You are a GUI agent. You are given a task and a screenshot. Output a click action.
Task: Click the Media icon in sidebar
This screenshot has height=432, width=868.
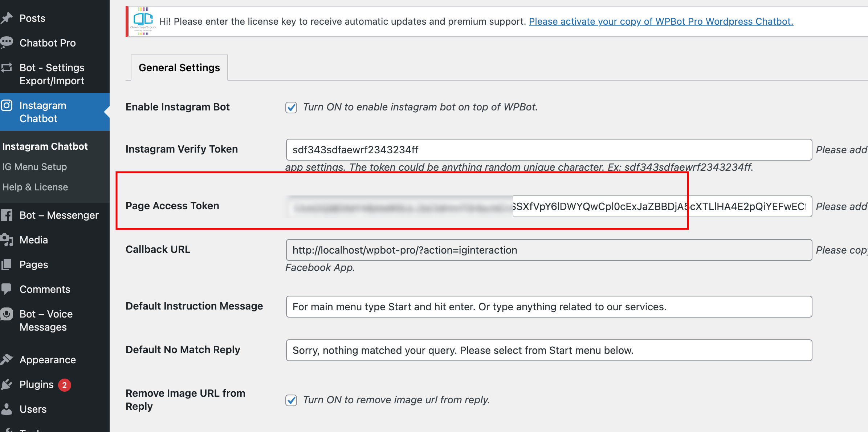(x=7, y=240)
